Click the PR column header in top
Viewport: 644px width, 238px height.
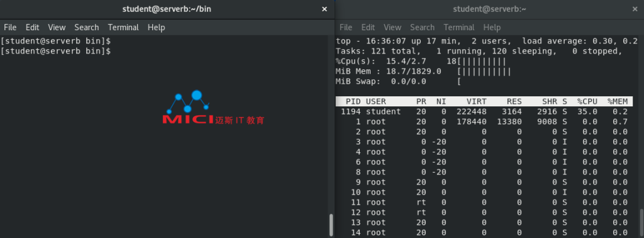pyautogui.click(x=421, y=101)
